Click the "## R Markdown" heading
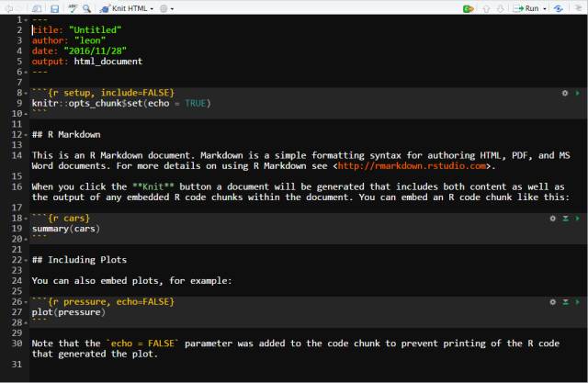The height and width of the screenshot is (383, 588). pyautogui.click(x=66, y=134)
